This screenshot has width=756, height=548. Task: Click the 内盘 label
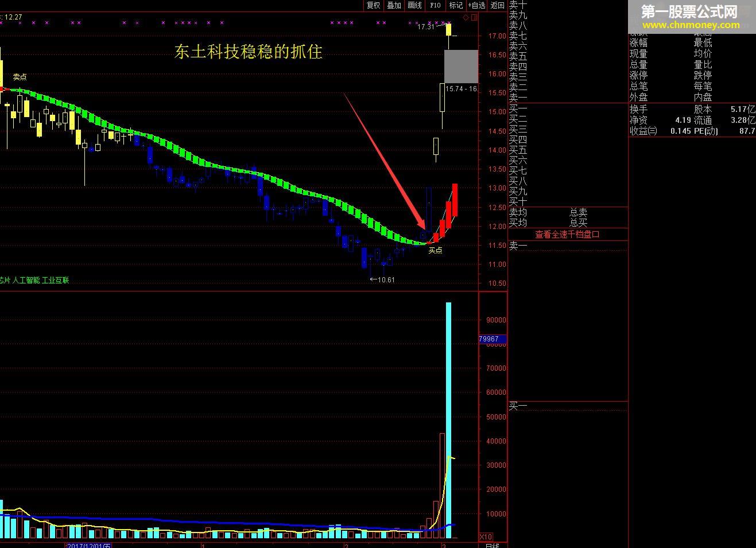coord(703,98)
